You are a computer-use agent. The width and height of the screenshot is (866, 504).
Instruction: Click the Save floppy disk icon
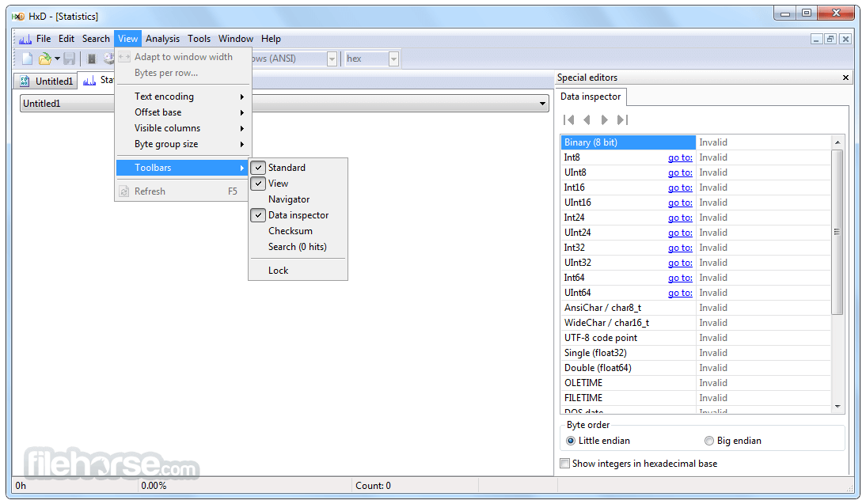point(69,59)
